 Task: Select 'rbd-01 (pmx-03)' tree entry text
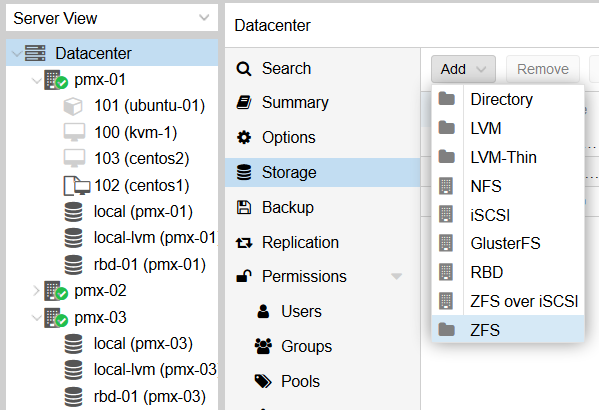click(150, 397)
